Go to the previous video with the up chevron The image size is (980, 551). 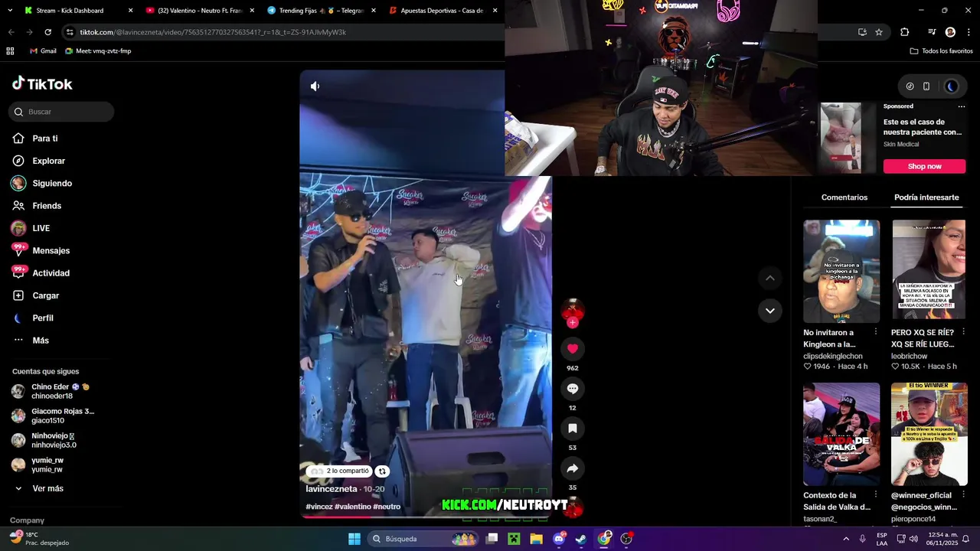[x=769, y=278]
